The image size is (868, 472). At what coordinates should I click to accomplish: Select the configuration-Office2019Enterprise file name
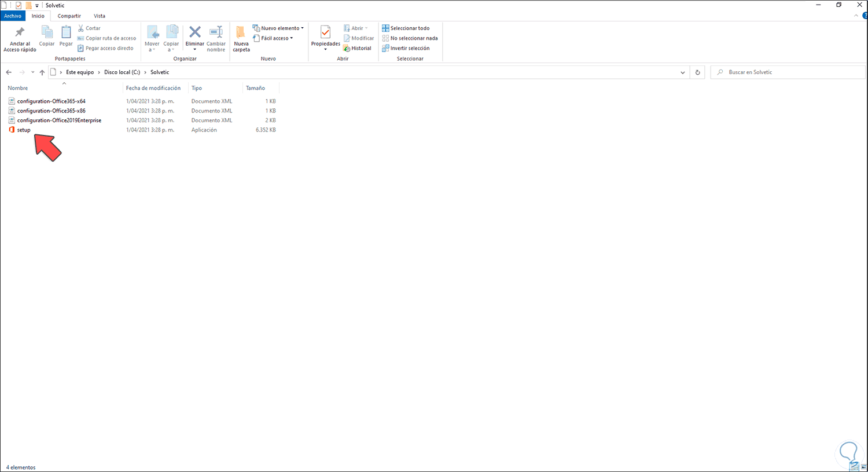click(59, 120)
